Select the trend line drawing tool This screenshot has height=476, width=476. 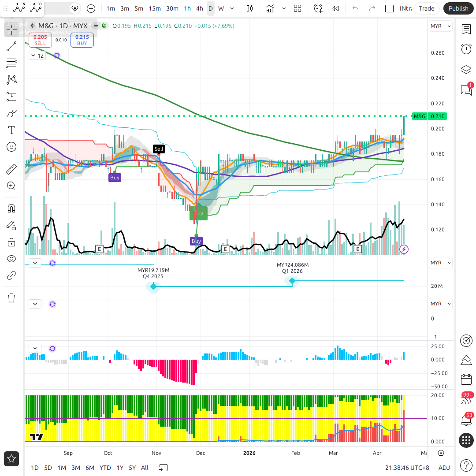tap(11, 46)
